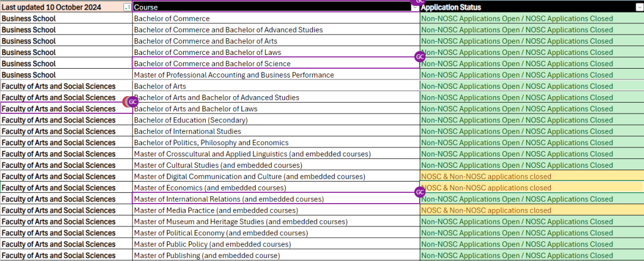The width and height of the screenshot is (644, 261).
Task: Select 'Bachelor of Commerce and Bachelor of Advanced Studies'
Action: pyautogui.click(x=276, y=30)
